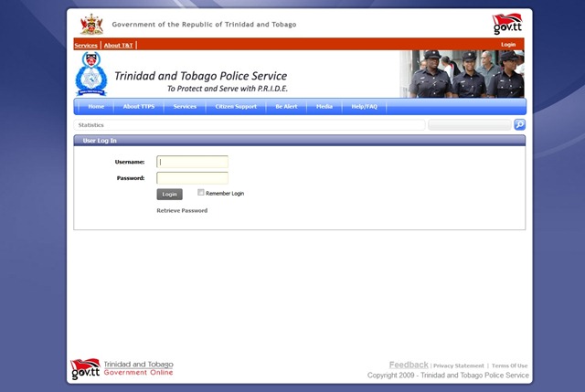Open the Privacy Statement link

coord(459,366)
